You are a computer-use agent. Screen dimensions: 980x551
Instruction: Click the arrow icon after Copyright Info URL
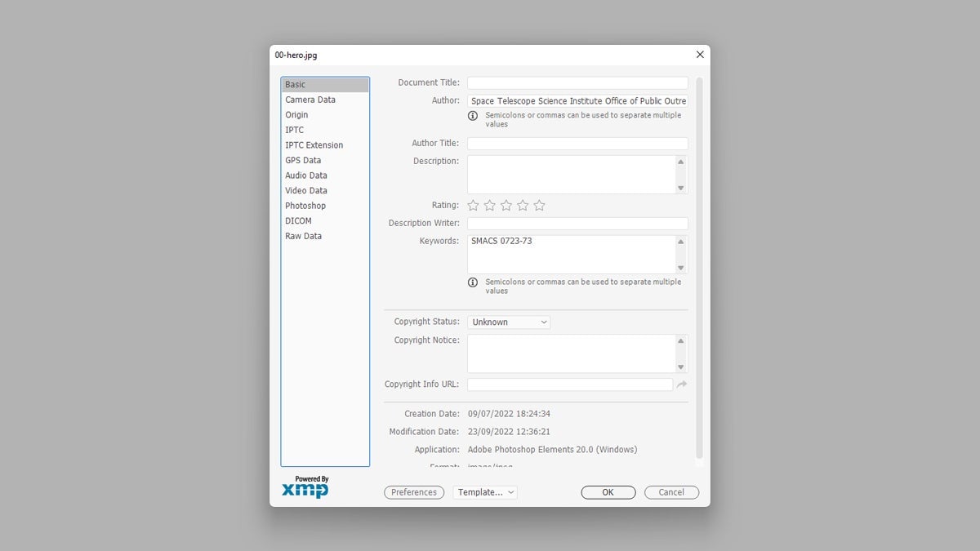pos(682,384)
